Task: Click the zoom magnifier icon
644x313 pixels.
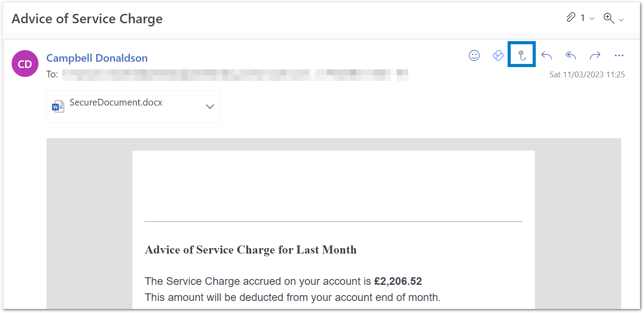Action: pyautogui.click(x=609, y=18)
